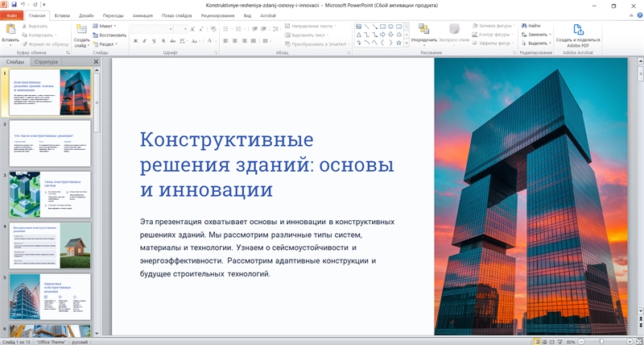Select slide 3 thumbnail with green city
Screen dimensions: 644x345
[50, 194]
